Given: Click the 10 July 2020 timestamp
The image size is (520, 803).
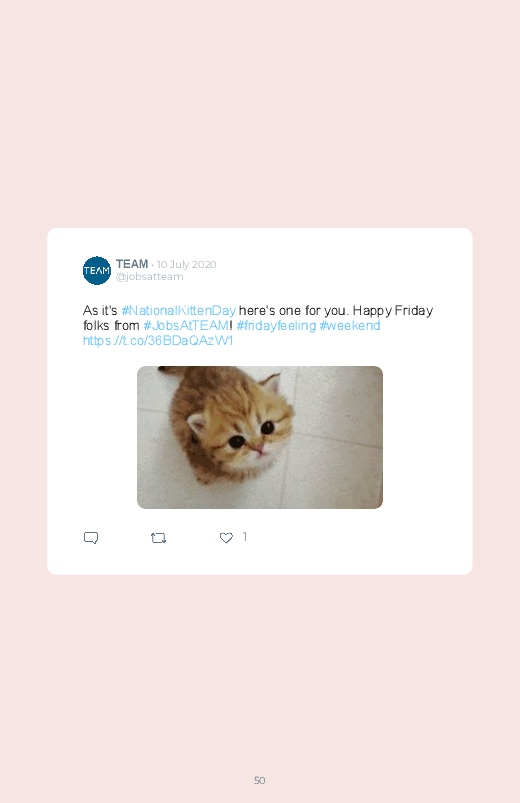Looking at the screenshot, I should coord(186,264).
